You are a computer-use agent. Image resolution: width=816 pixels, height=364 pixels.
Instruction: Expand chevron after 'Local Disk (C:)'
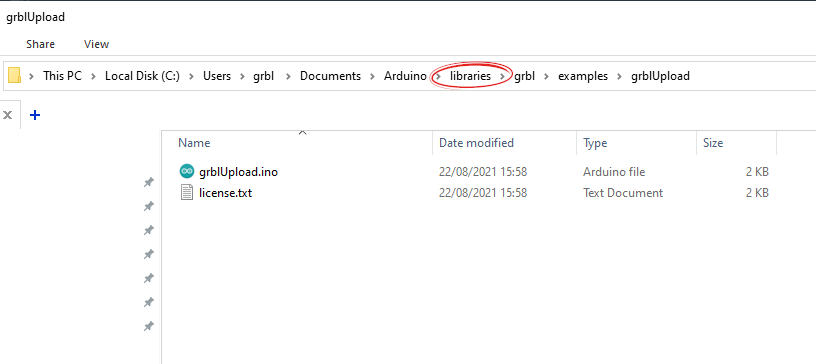click(x=192, y=77)
